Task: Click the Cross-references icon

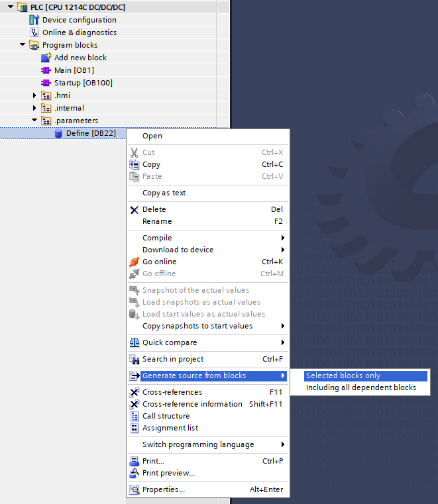Action: coord(134,393)
